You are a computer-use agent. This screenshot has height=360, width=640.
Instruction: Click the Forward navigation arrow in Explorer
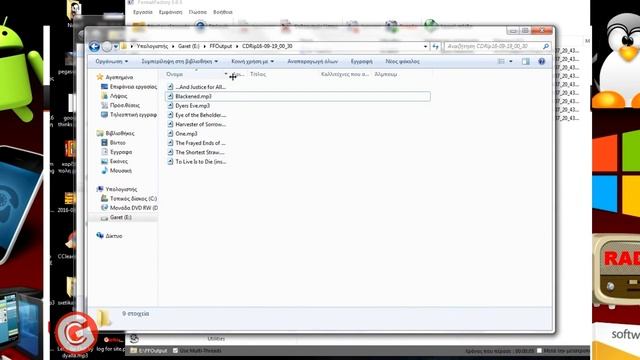coord(107,47)
